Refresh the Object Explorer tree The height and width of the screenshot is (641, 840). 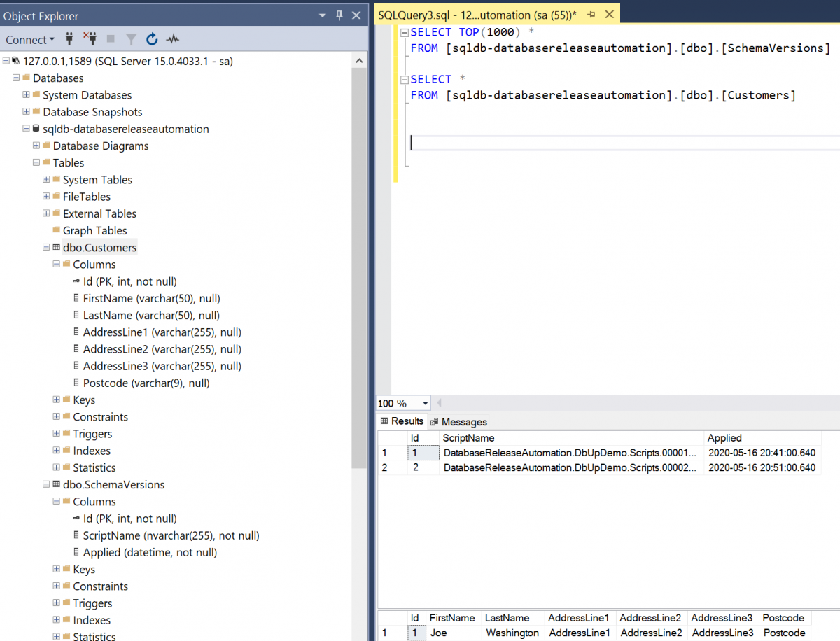pos(152,40)
